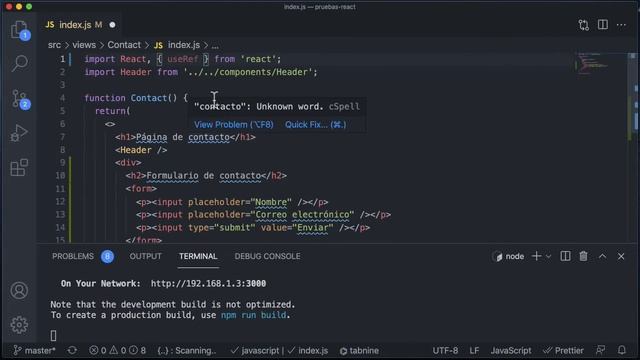This screenshot has width=640, height=360.
Task: Open the editor More Actions ellipsis
Action: tap(621, 25)
